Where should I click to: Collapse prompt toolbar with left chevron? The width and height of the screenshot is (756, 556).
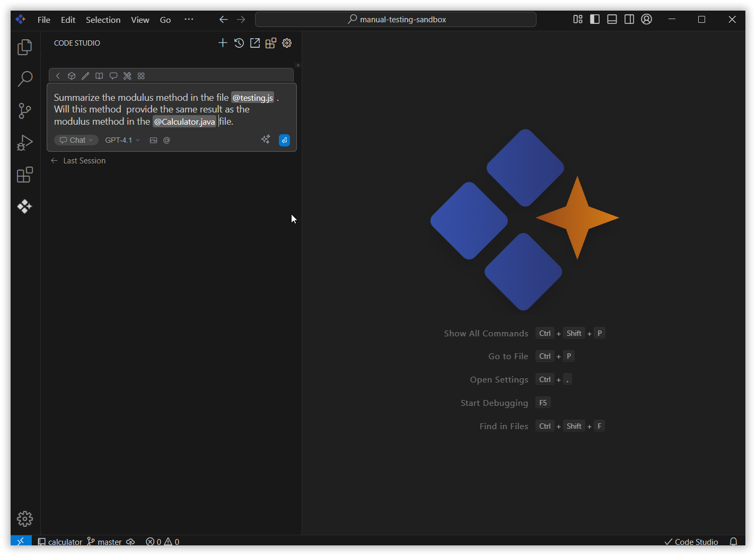58,76
